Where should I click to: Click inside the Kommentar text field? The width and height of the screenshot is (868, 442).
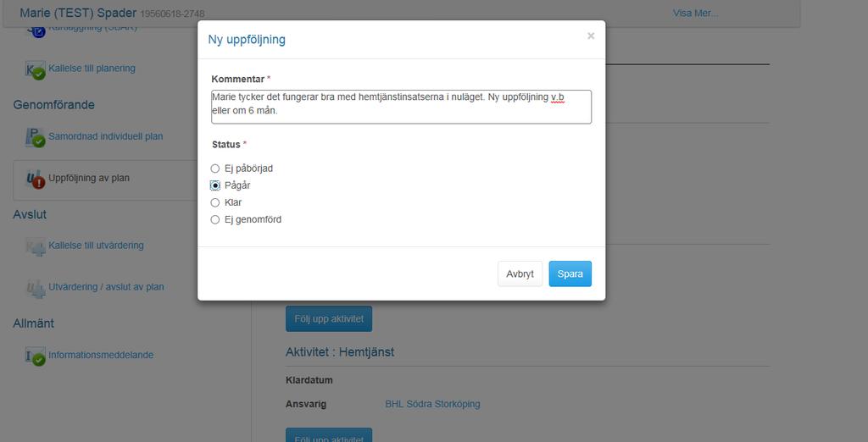pyautogui.click(x=401, y=107)
